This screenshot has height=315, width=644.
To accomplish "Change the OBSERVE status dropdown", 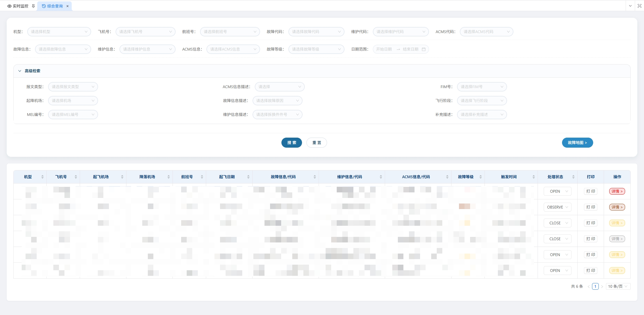I will coord(558,207).
